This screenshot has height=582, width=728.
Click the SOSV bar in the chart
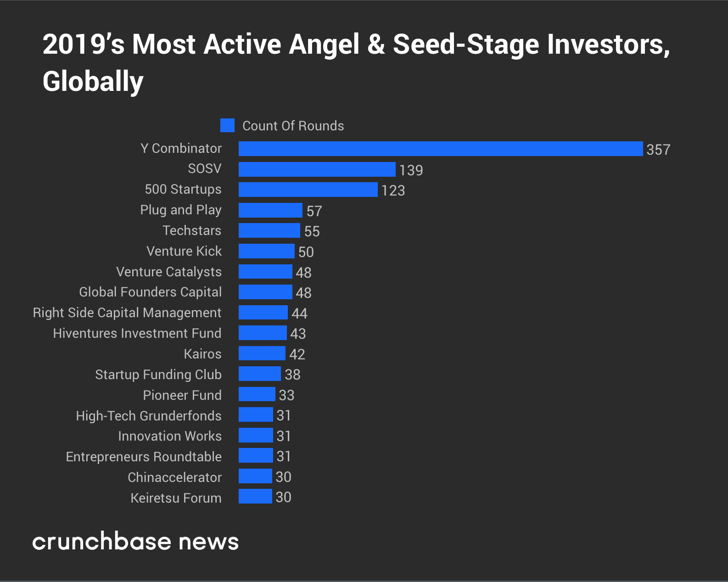click(317, 169)
